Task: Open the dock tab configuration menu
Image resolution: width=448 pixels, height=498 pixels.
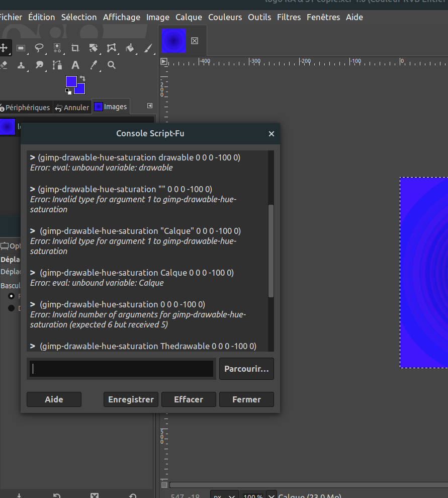Action: coord(149,106)
